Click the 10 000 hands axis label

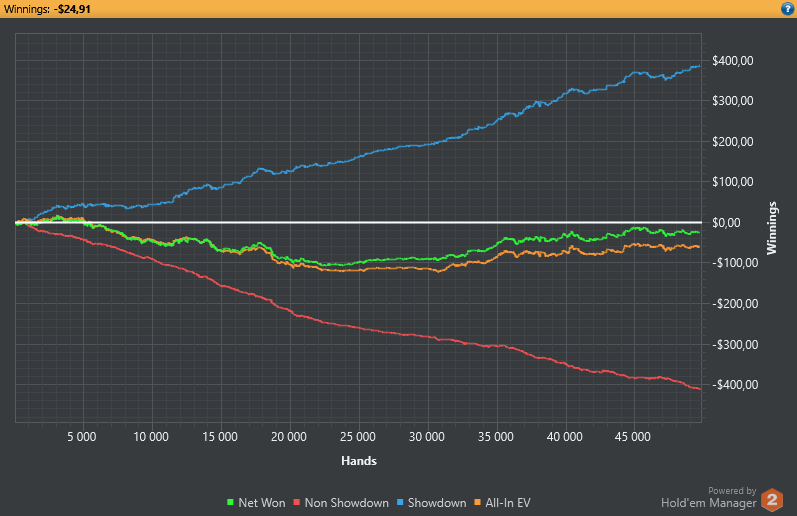pos(151,437)
